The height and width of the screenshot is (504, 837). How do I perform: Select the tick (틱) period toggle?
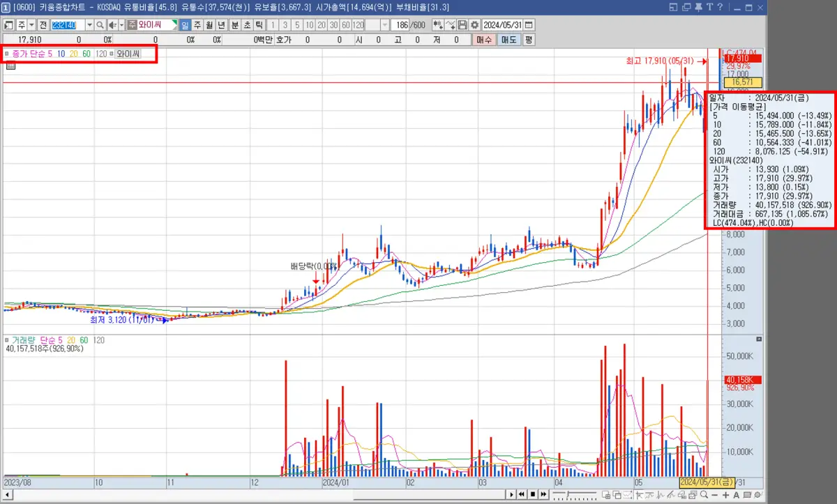(259, 24)
